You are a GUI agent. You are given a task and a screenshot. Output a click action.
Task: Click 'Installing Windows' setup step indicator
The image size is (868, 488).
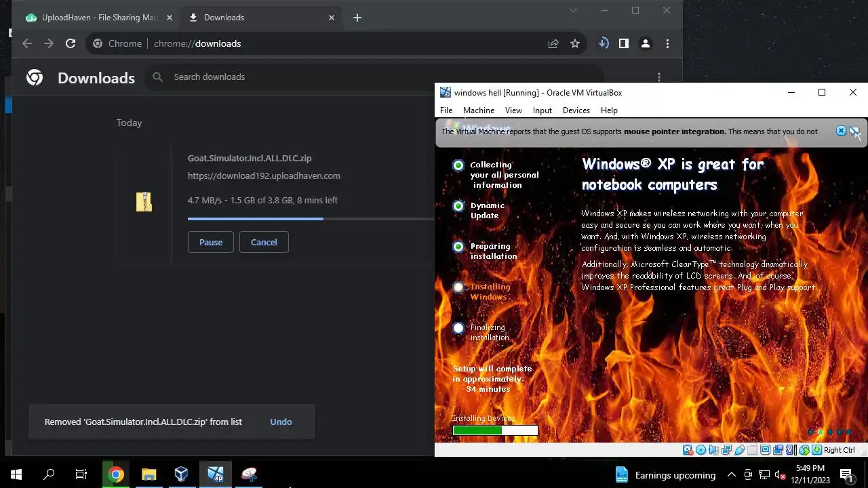[458, 287]
